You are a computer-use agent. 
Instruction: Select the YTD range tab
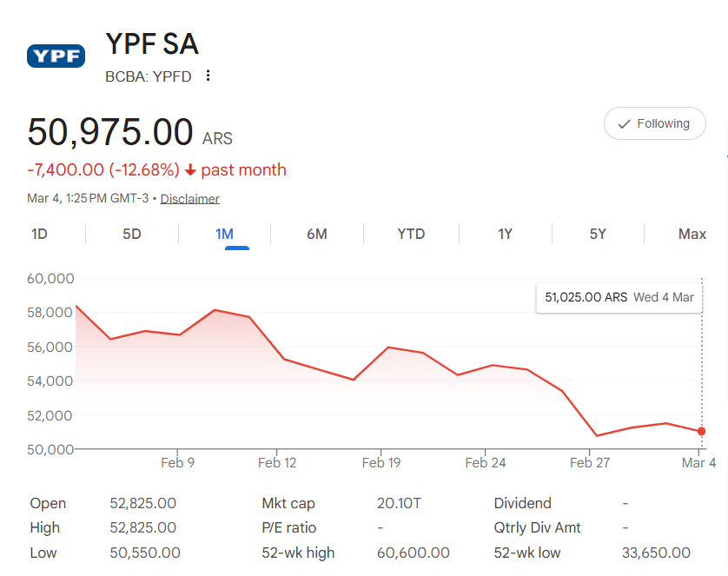point(411,234)
